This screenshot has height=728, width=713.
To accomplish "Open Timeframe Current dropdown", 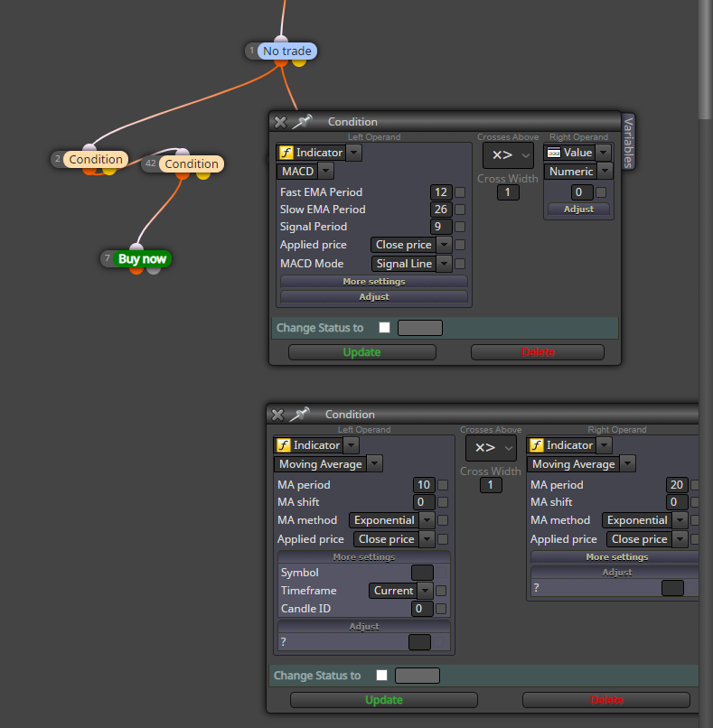I will coord(425,591).
